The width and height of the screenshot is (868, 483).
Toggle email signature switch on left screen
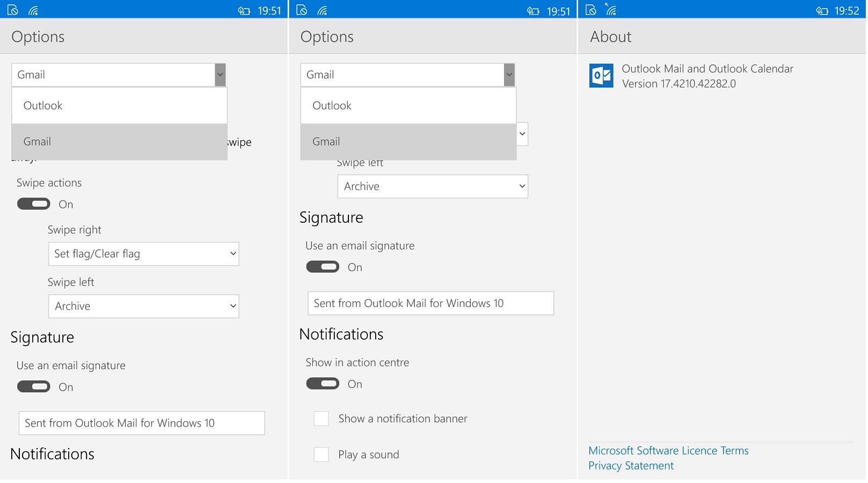click(34, 386)
